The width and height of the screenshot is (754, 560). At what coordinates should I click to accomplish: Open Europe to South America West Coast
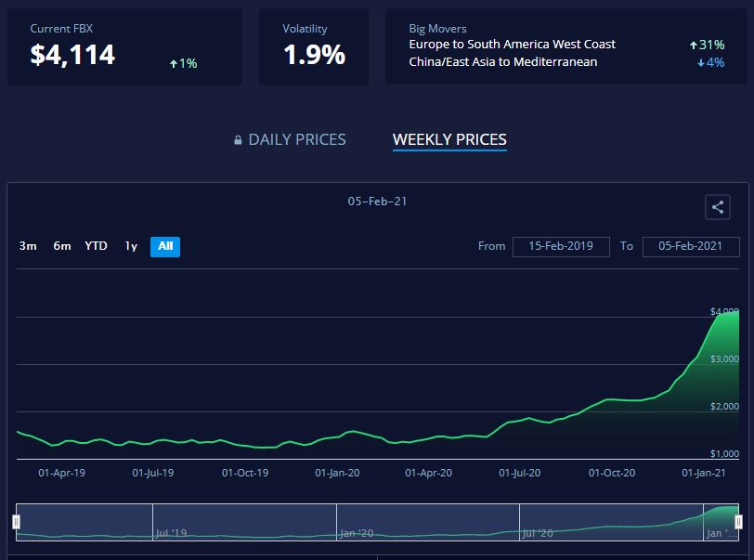(x=512, y=44)
